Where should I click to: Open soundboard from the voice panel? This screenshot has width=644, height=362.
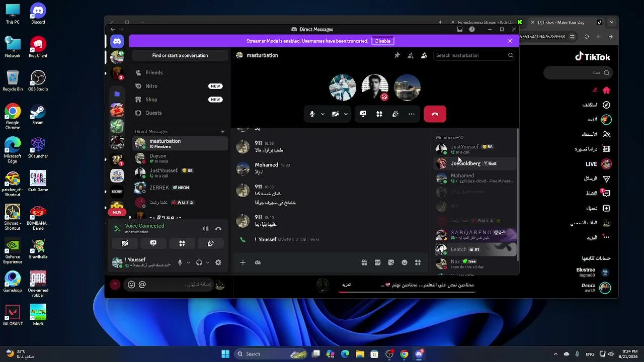tap(211, 243)
